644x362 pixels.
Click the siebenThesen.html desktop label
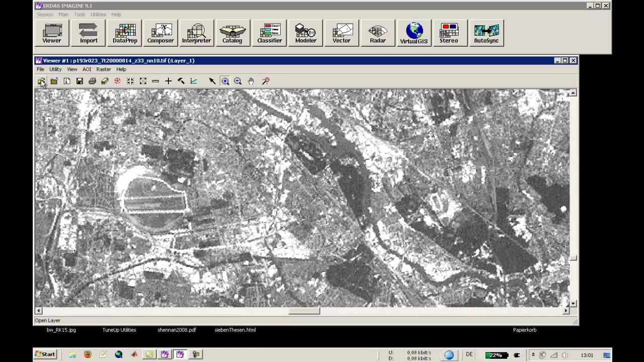(x=235, y=330)
